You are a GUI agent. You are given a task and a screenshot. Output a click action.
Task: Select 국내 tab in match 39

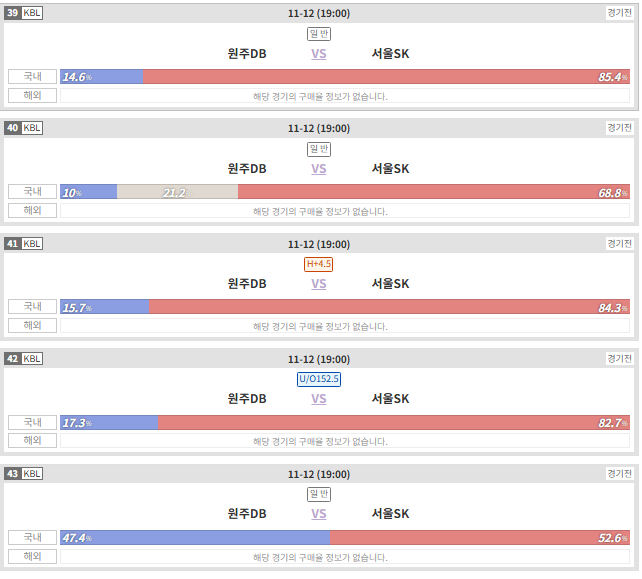click(x=32, y=77)
